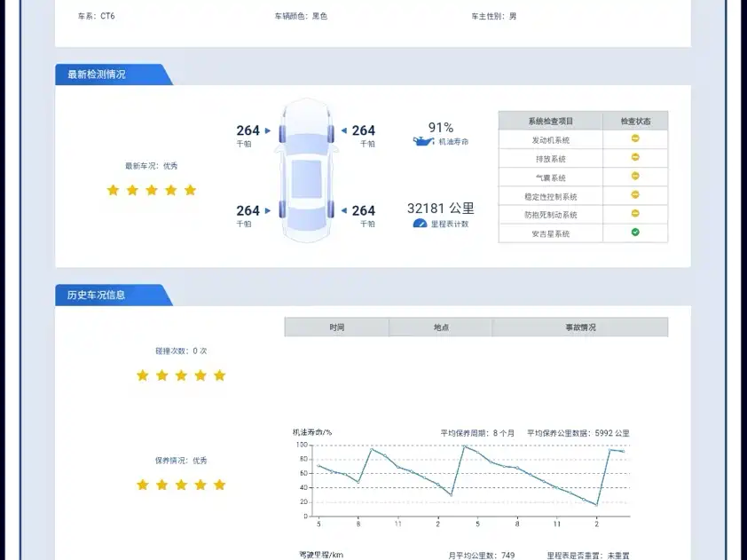Click the 事故情况 column header
Viewport: 747px width, 560px height.
[580, 327]
